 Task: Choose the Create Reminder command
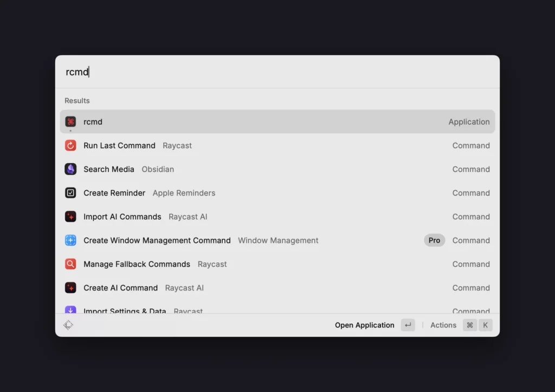tap(271, 193)
